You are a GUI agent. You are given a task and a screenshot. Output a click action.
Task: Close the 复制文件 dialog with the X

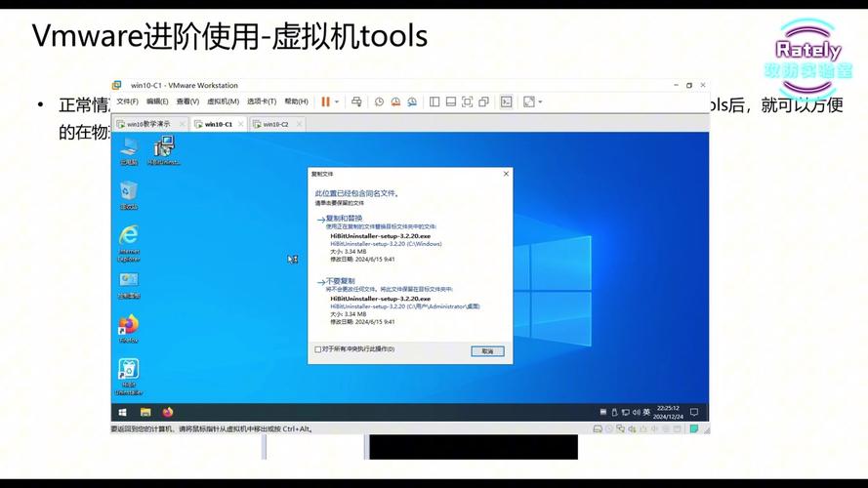coord(506,174)
